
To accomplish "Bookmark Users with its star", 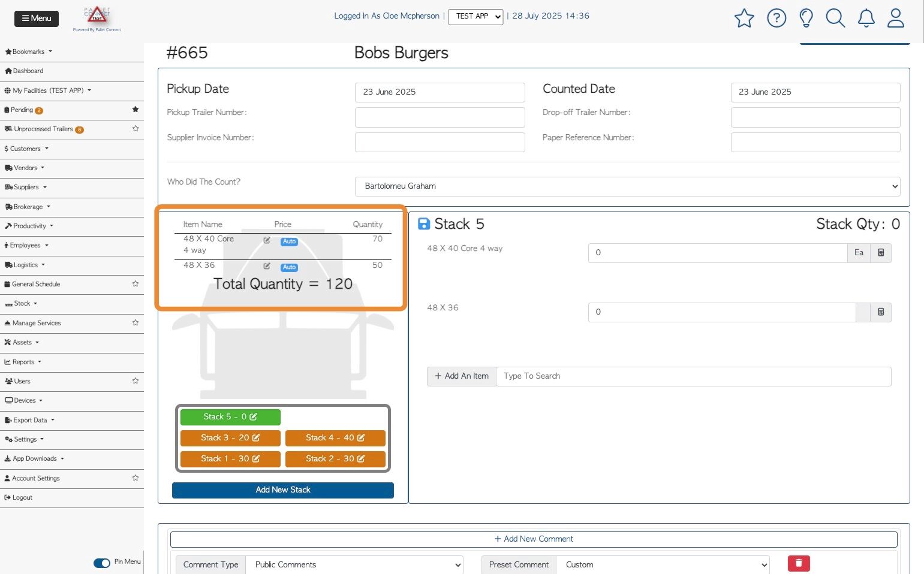I will (136, 381).
